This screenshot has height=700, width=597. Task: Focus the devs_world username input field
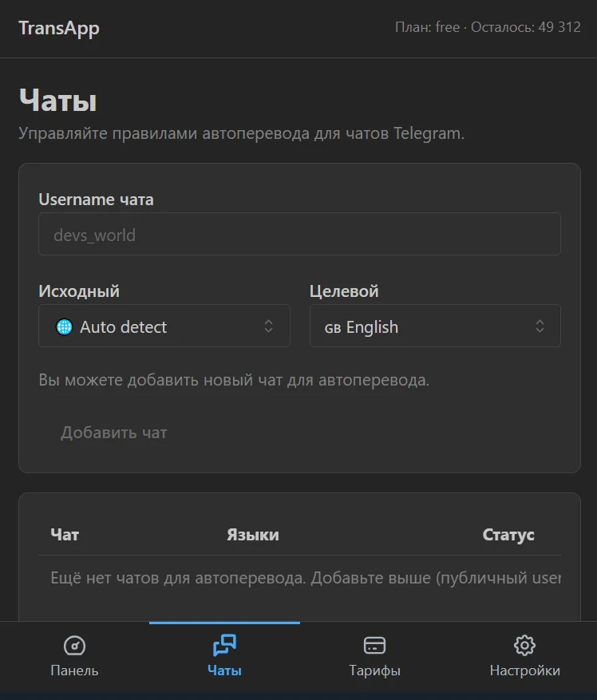299,234
